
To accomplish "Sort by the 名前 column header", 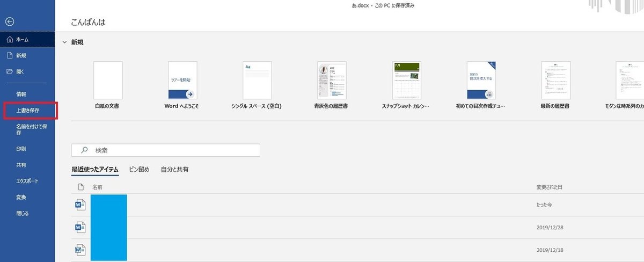I will point(97,187).
